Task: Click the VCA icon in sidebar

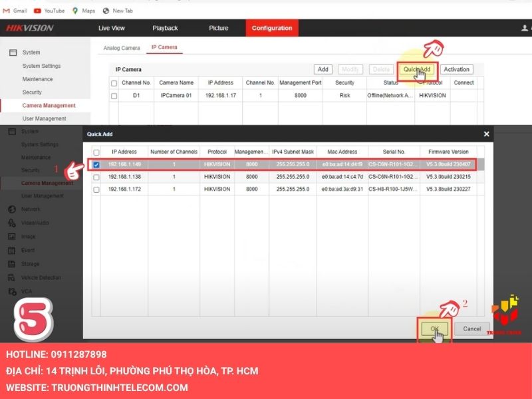Action: pos(12,291)
